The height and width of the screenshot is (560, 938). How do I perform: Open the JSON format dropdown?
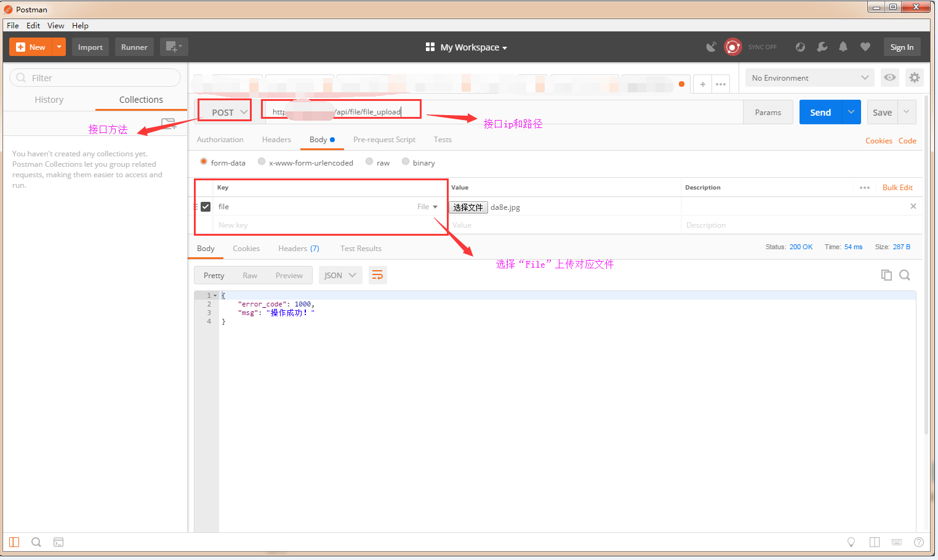coord(340,275)
